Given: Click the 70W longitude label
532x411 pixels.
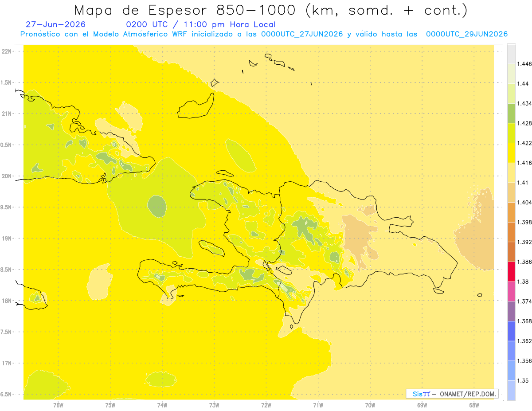Looking at the screenshot, I should coord(370,405).
